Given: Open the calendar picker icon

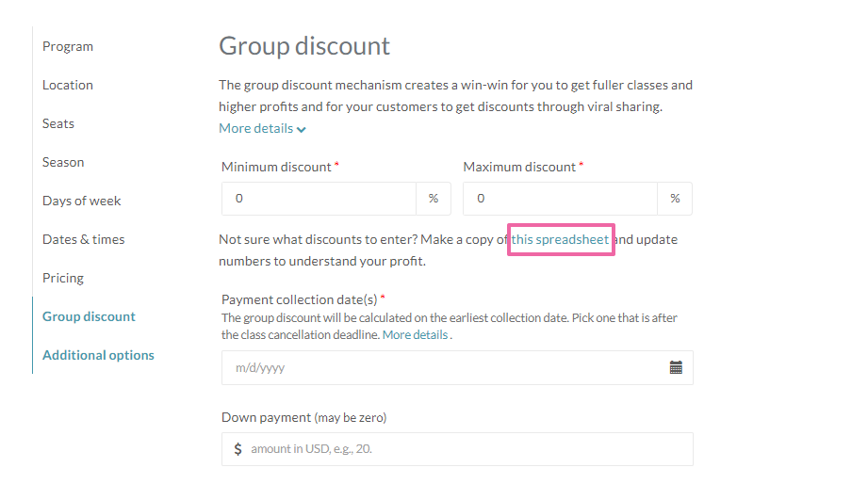Looking at the screenshot, I should coord(676,368).
